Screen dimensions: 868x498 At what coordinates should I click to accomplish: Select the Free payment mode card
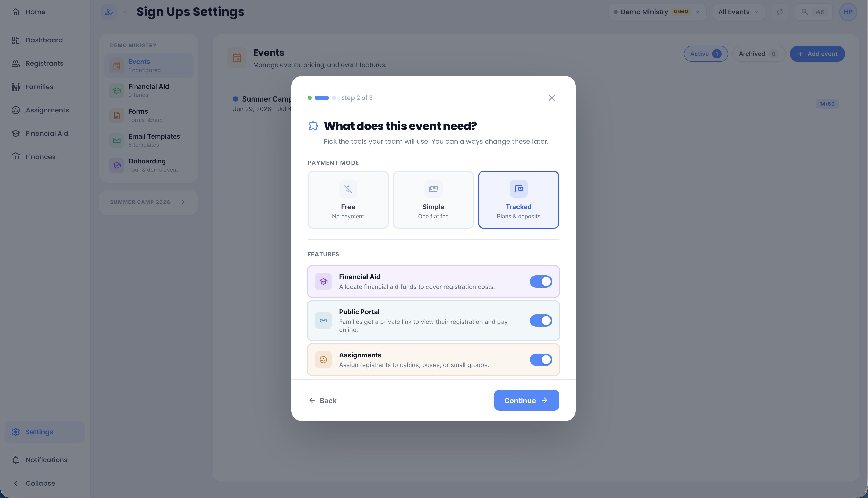point(348,200)
